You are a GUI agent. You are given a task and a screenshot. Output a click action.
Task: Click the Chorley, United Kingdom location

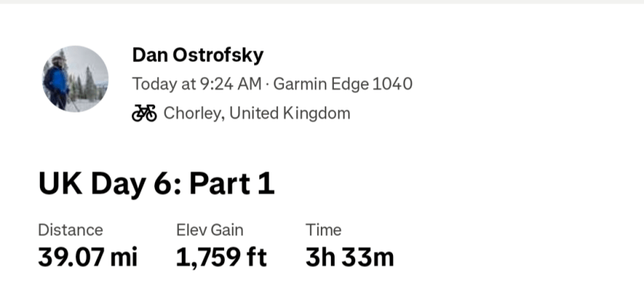coord(256,113)
